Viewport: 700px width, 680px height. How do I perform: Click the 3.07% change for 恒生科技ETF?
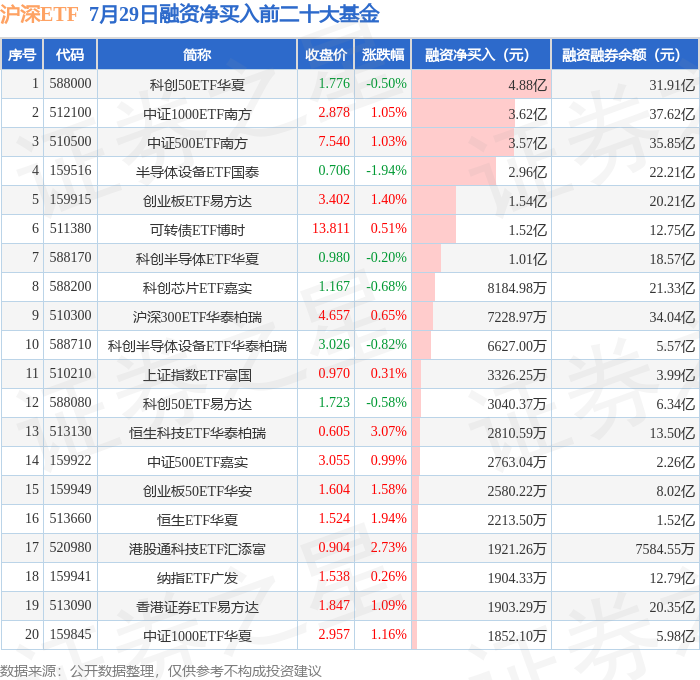point(388,432)
